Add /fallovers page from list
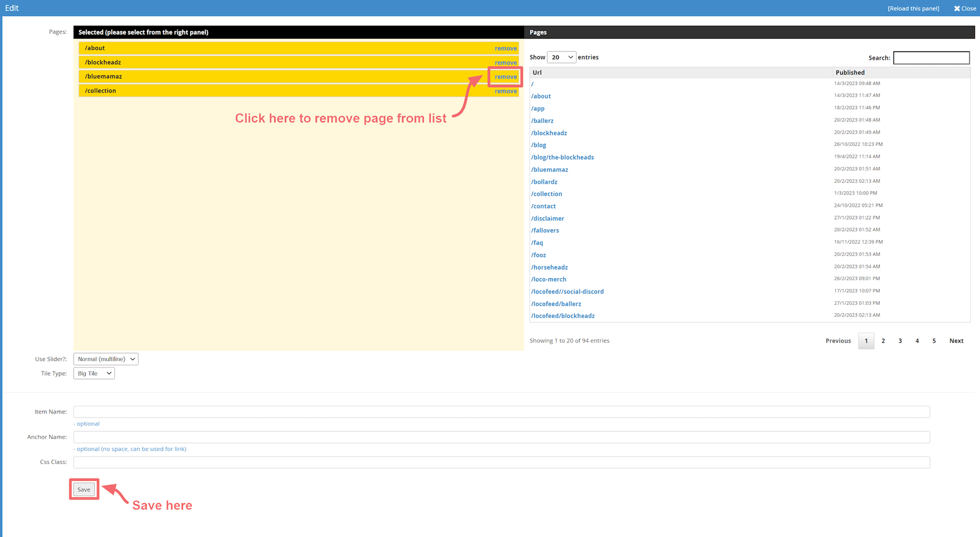This screenshot has width=980, height=537. point(545,230)
